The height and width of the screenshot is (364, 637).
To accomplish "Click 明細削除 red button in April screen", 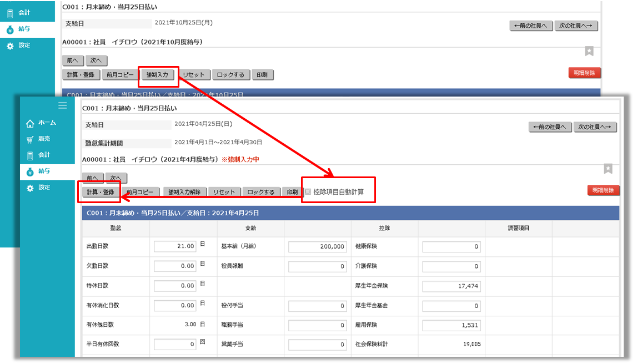I will 604,190.
